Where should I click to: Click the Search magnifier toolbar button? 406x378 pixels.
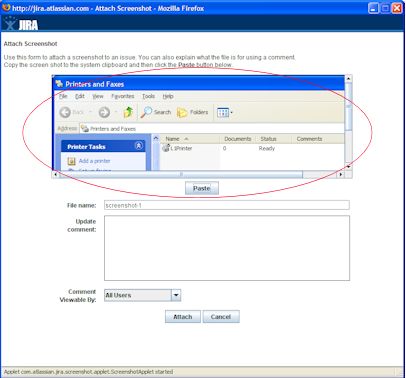tap(156, 112)
